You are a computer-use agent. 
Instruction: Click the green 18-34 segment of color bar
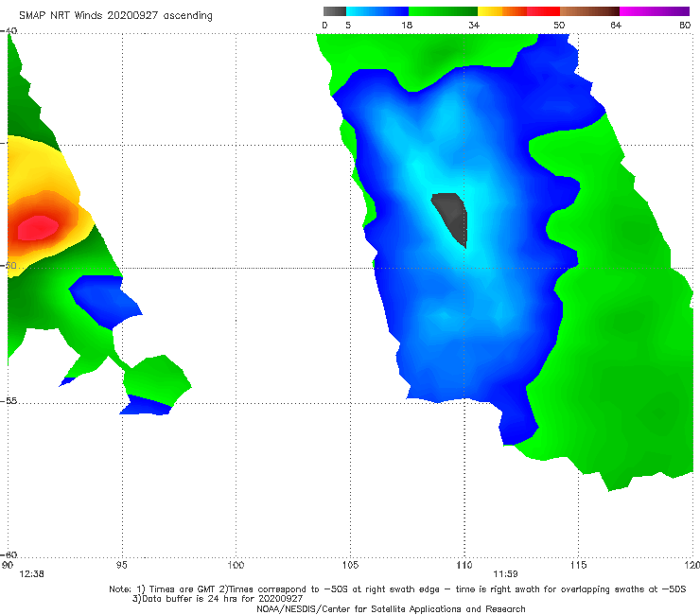[x=443, y=11]
